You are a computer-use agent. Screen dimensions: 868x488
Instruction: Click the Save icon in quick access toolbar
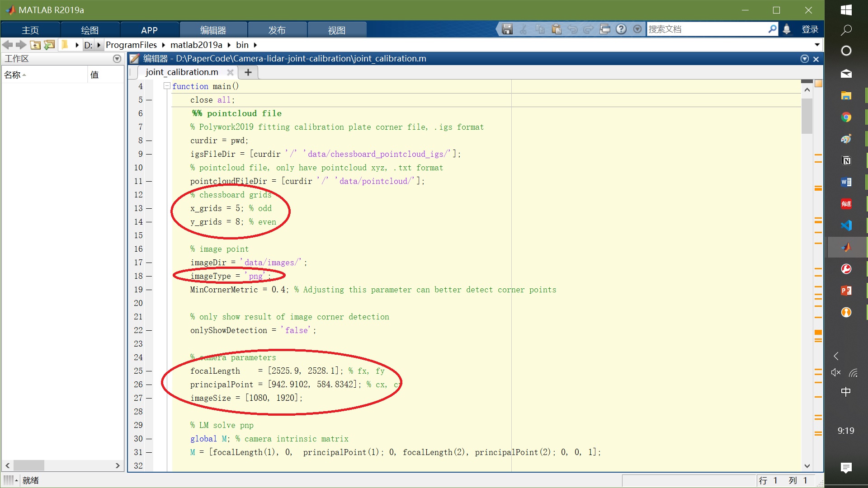[507, 29]
